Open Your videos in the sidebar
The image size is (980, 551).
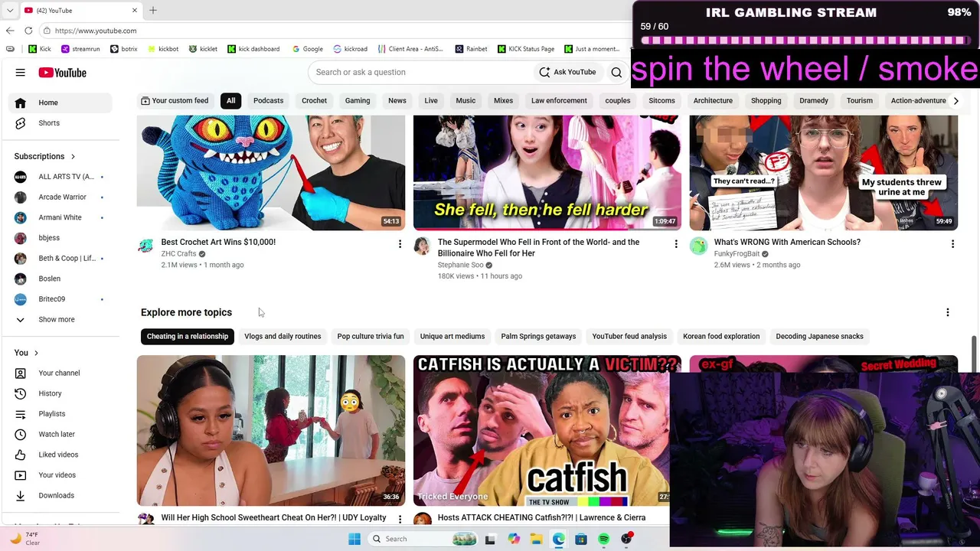point(60,475)
